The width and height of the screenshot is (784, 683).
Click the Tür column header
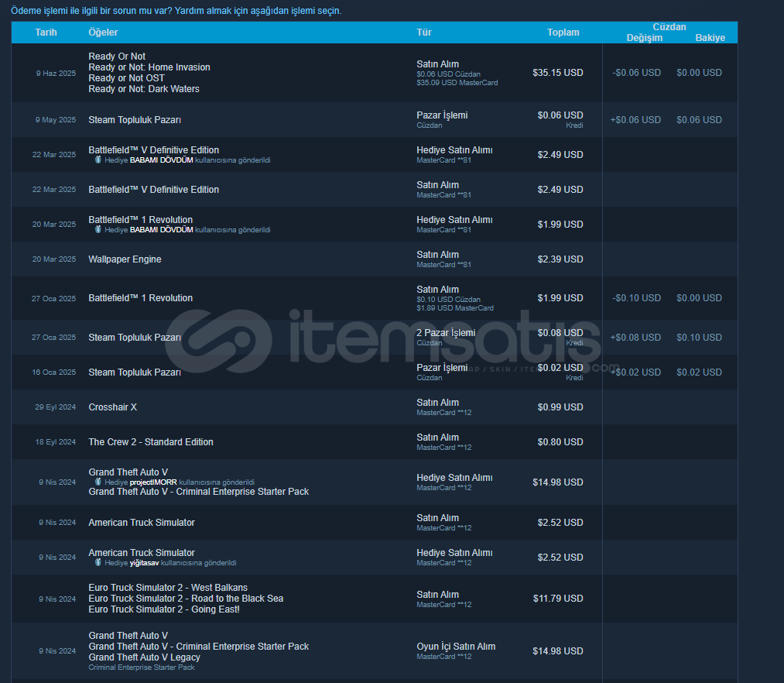(x=424, y=33)
